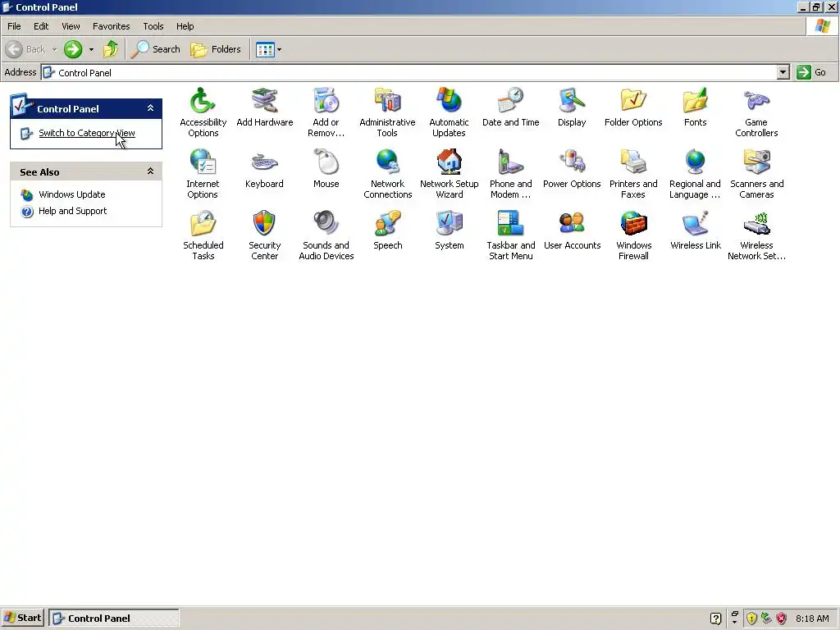
Task: Select Control Panel taskbar button
Action: pos(114,618)
